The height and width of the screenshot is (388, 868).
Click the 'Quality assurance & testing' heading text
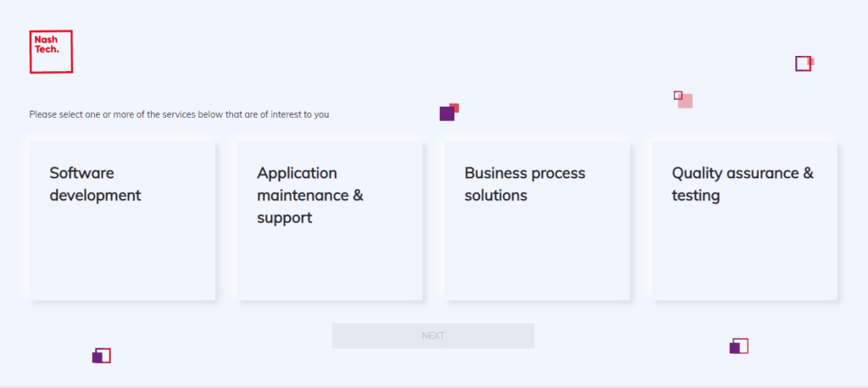(743, 185)
